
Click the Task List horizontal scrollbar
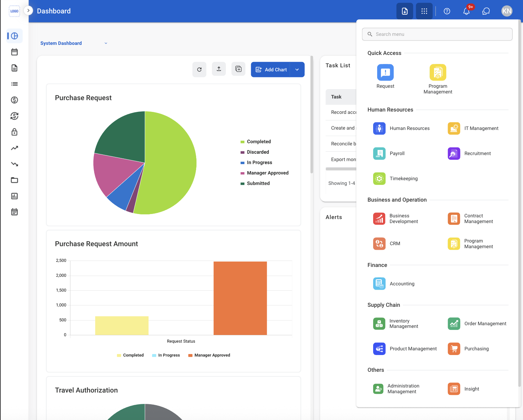pos(341,169)
